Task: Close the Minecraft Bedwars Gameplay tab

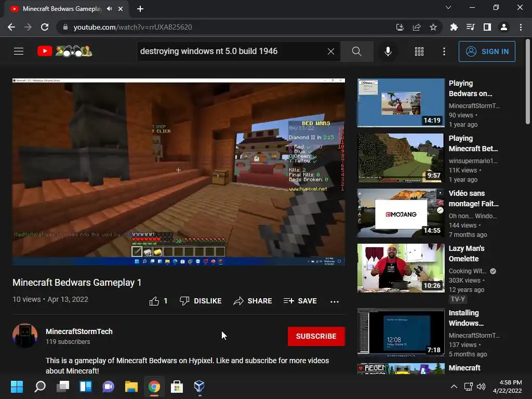Action: coord(121,9)
